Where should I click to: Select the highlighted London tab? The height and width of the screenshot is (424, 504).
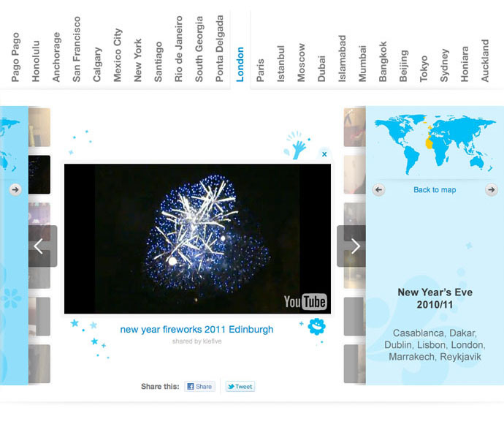click(240, 64)
